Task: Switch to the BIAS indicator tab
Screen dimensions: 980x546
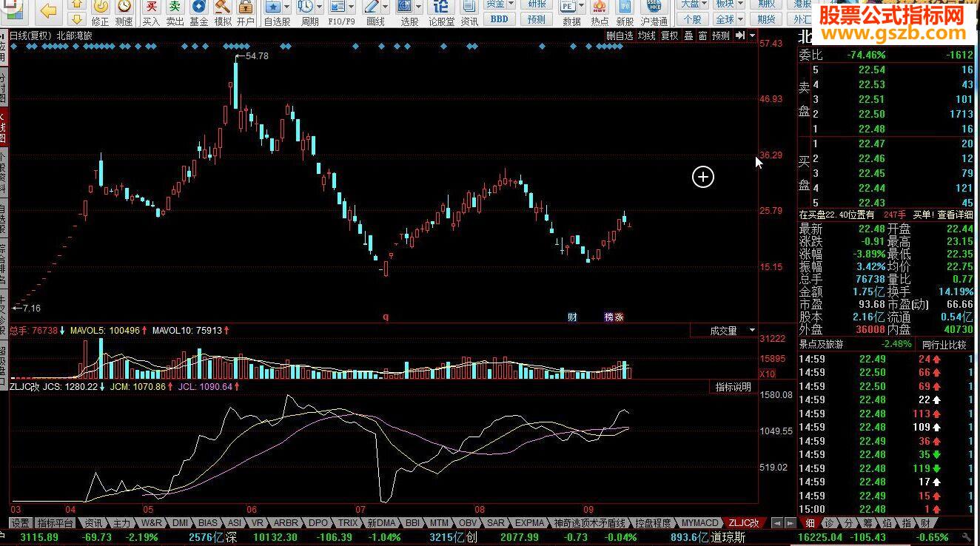Action: tap(208, 523)
